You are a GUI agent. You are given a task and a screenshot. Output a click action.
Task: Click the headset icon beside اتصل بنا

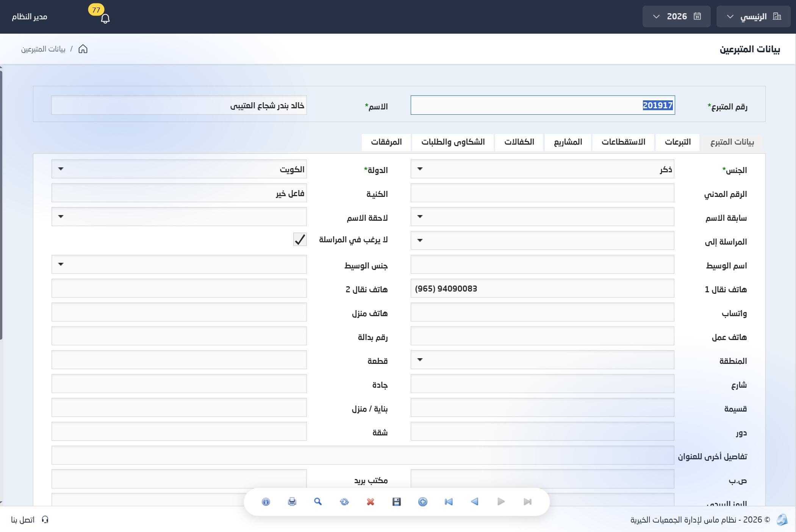tap(45, 520)
